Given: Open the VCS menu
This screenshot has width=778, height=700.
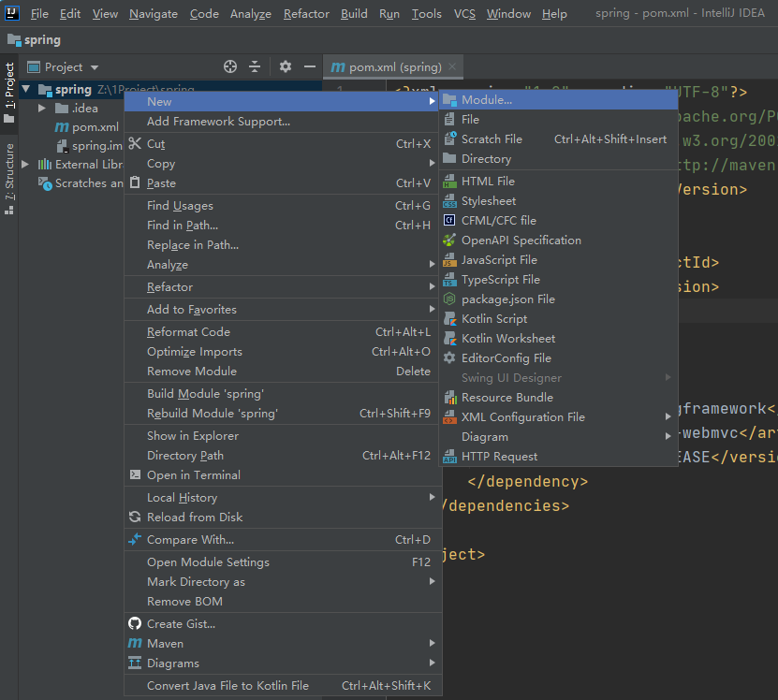Looking at the screenshot, I should pyautogui.click(x=464, y=14).
